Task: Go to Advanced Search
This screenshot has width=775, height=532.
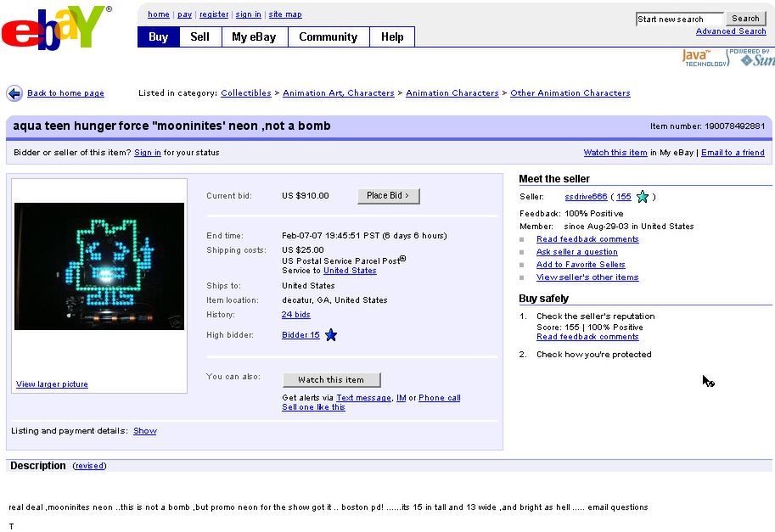Action: [x=730, y=31]
